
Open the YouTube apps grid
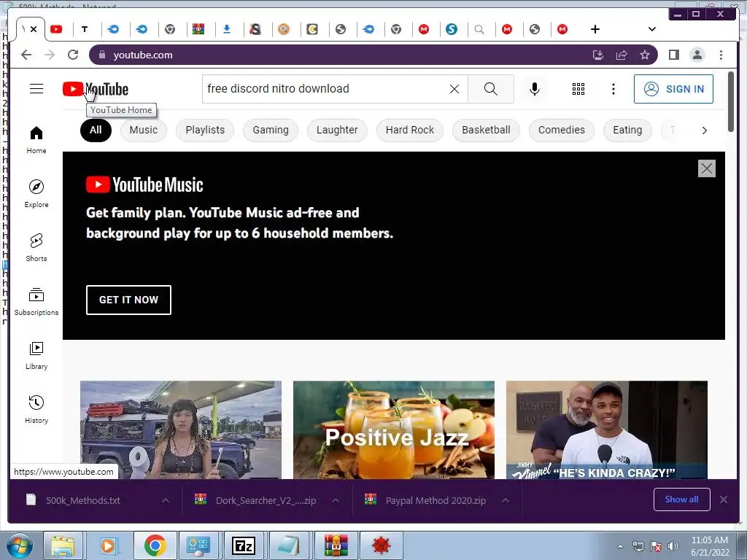(x=578, y=89)
